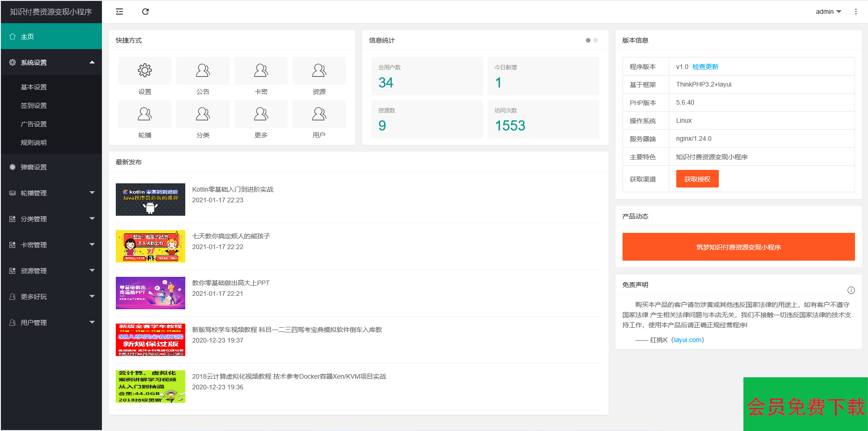Open the 用户 shortcut icon
Viewport: 868px width, 431px height.
coord(319,114)
